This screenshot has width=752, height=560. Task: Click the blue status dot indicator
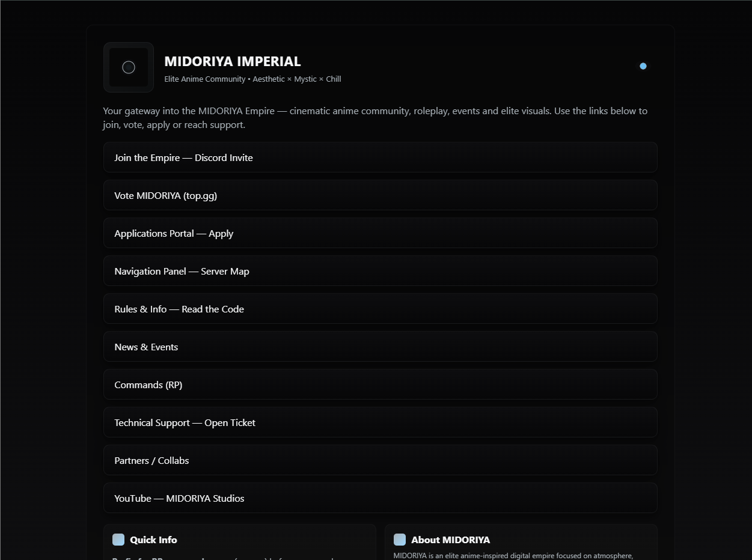tap(643, 66)
